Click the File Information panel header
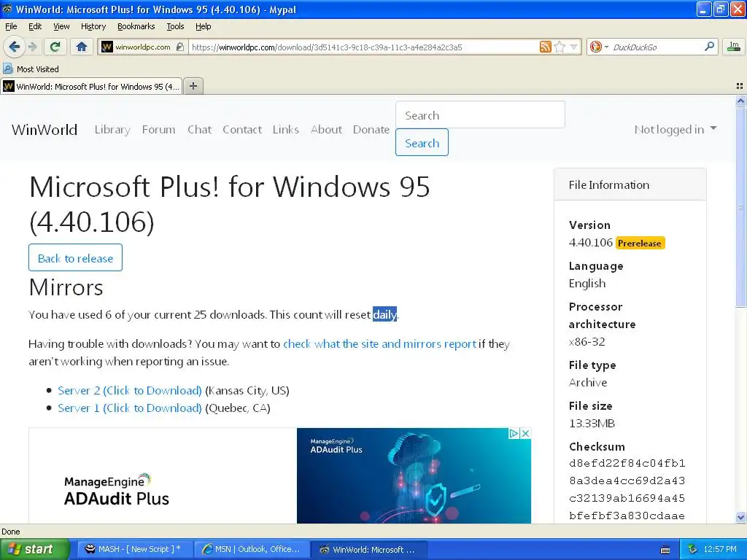Image resolution: width=747 pixels, height=560 pixels. point(630,184)
